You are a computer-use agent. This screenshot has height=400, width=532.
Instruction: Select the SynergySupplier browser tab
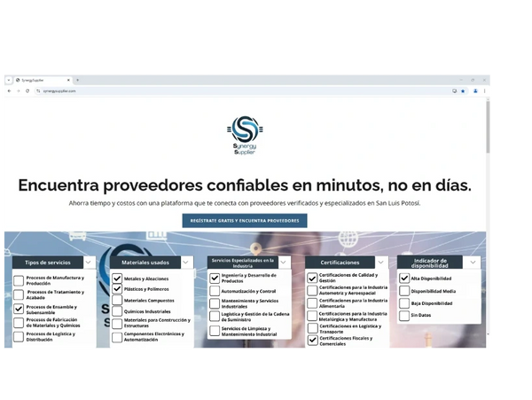tap(43, 80)
